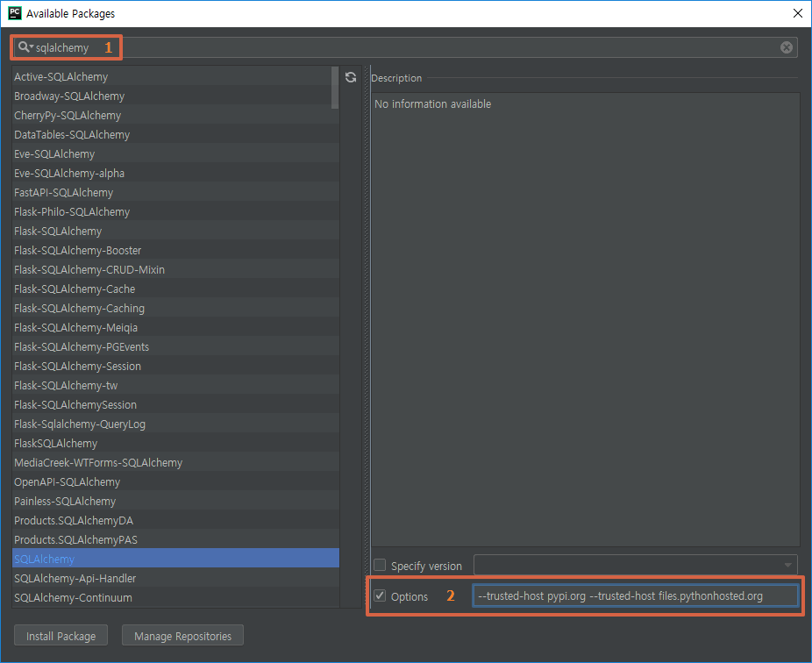This screenshot has width=812, height=663.
Task: Select Flask-Sqlalchemy-QueryLog package
Action: pos(175,424)
